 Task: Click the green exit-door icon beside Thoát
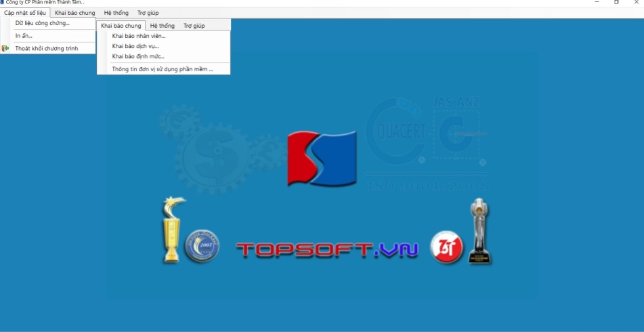(5, 49)
